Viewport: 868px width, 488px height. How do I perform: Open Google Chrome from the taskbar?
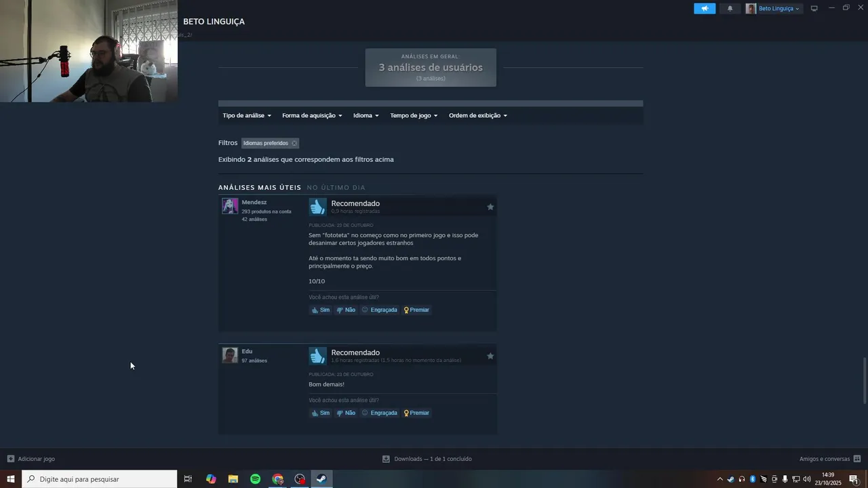tap(278, 479)
